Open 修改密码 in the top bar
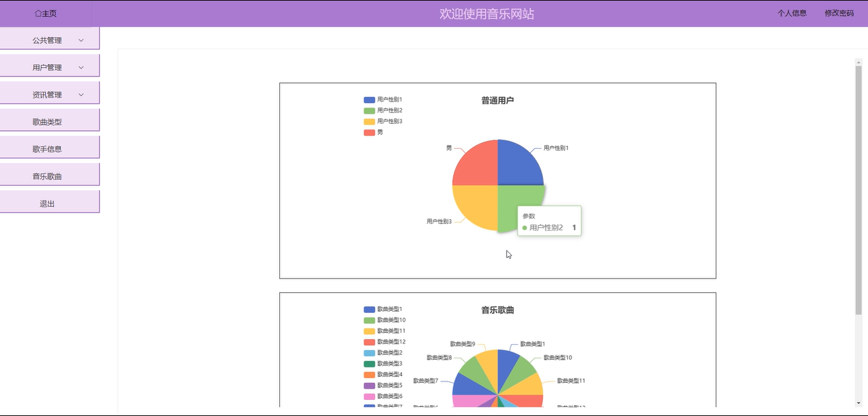Viewport: 868px width, 416px height. coord(839,13)
